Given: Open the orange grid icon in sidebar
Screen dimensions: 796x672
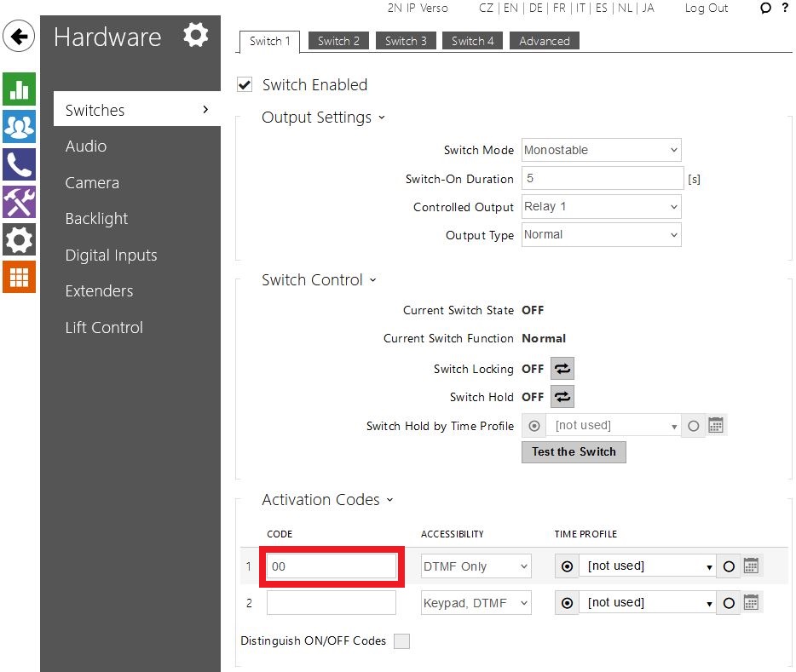Looking at the screenshot, I should click(x=19, y=277).
